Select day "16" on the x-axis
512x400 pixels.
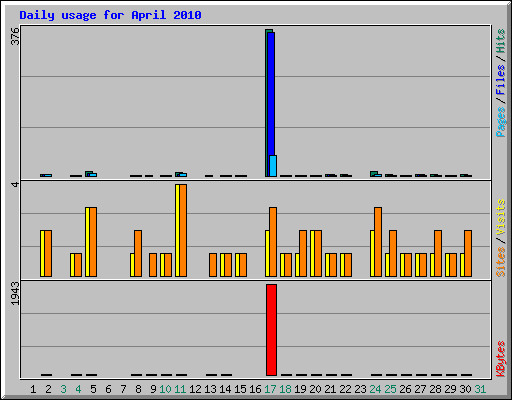(255, 389)
